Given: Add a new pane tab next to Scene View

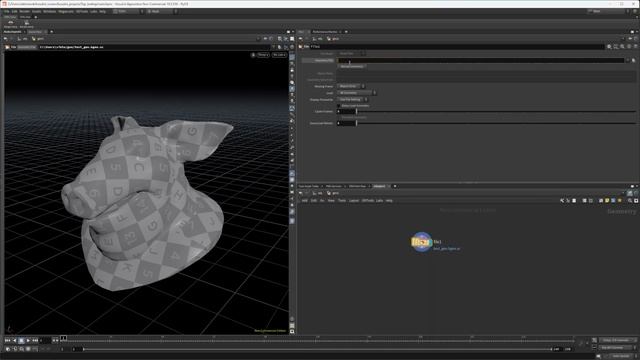Looking at the screenshot, I should pyautogui.click(x=51, y=32).
